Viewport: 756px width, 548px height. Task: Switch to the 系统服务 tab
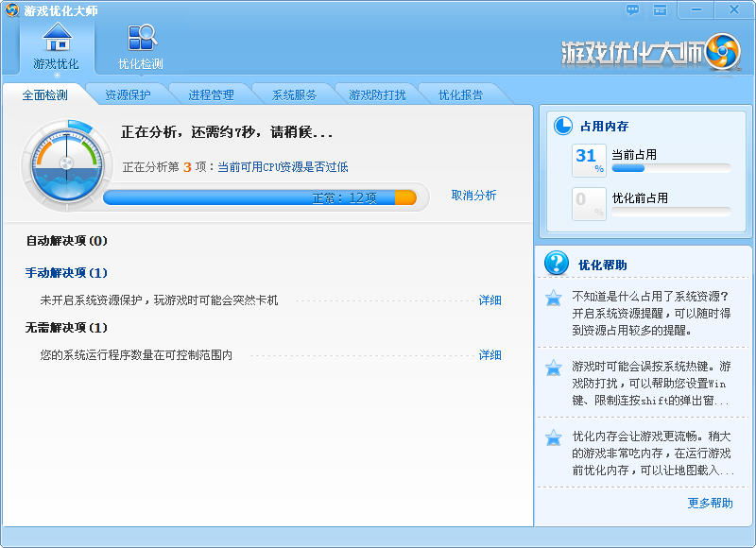(x=294, y=94)
